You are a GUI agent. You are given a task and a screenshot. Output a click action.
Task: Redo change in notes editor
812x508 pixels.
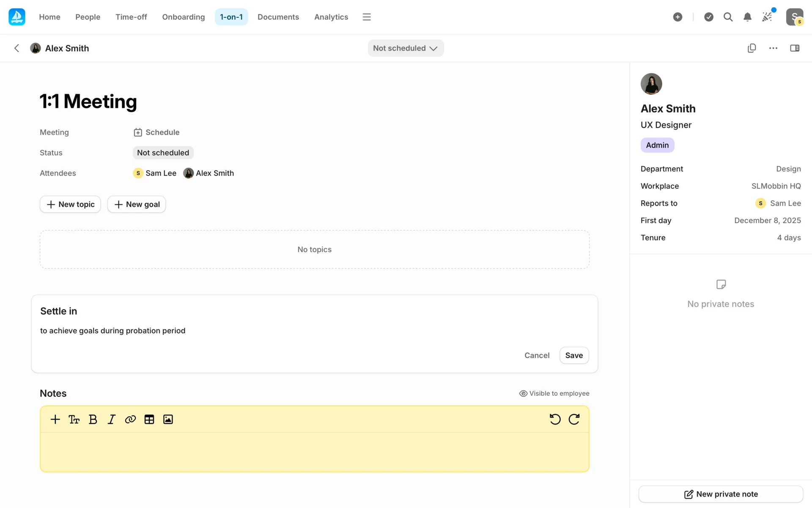pyautogui.click(x=574, y=419)
